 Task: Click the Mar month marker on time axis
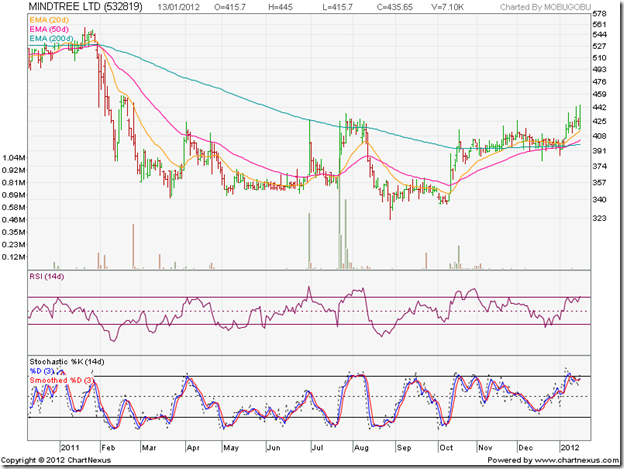click(x=149, y=448)
